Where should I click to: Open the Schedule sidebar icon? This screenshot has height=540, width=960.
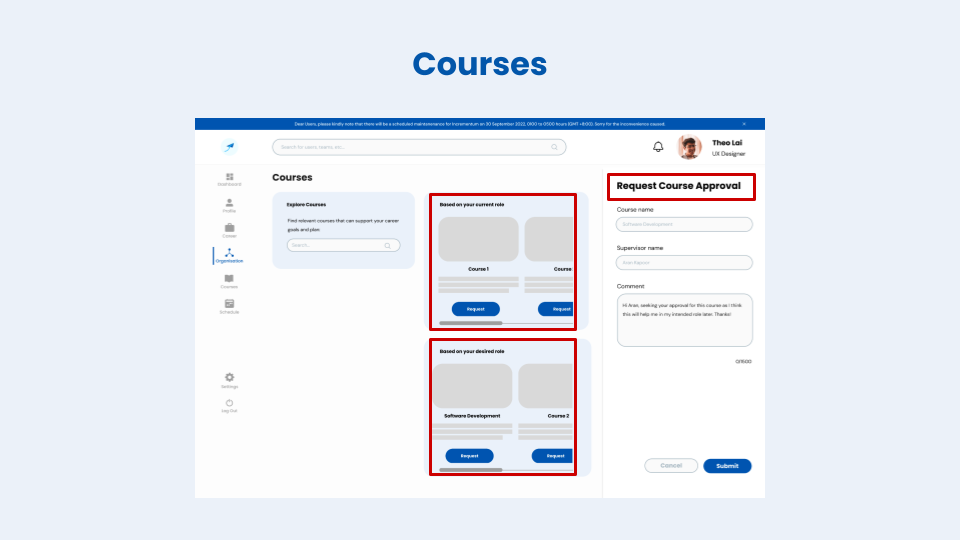tap(230, 304)
